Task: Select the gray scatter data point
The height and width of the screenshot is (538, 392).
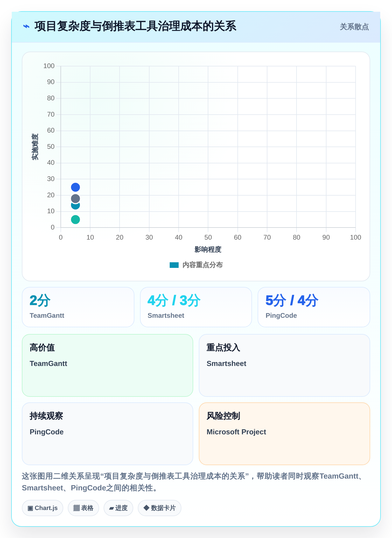Action: [75, 199]
